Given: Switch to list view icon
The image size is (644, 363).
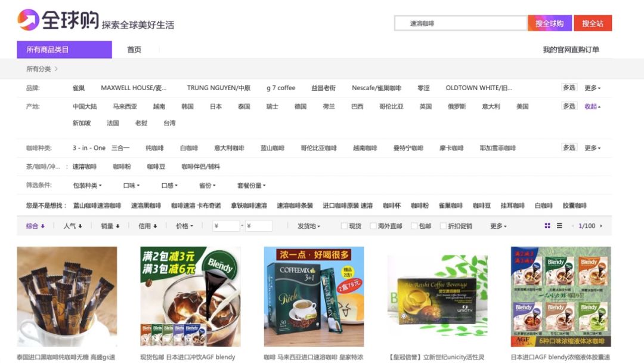Looking at the screenshot, I should coord(559,226).
